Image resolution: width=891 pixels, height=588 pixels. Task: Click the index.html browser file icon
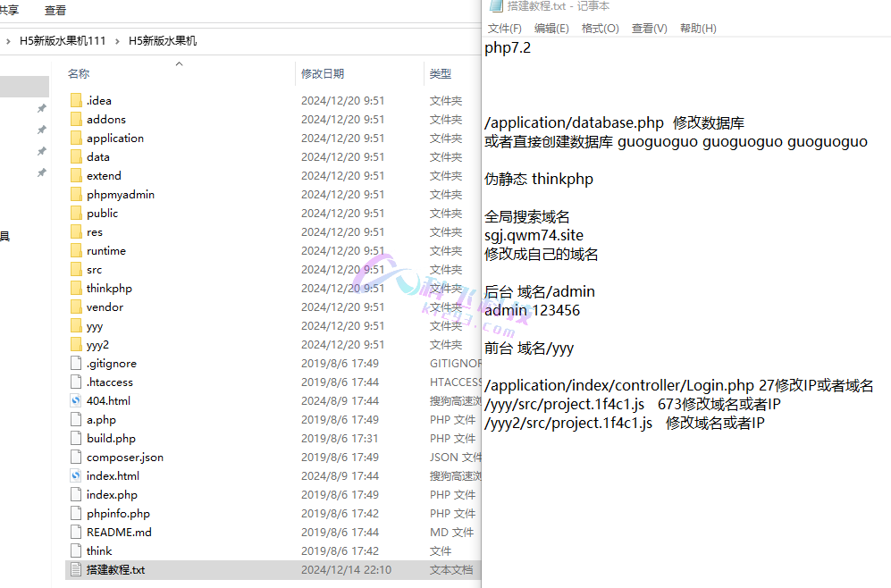pyautogui.click(x=76, y=475)
